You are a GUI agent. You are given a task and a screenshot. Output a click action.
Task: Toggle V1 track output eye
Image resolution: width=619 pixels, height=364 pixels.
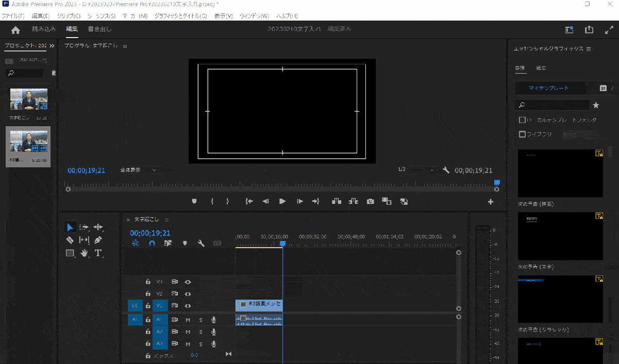[188, 306]
